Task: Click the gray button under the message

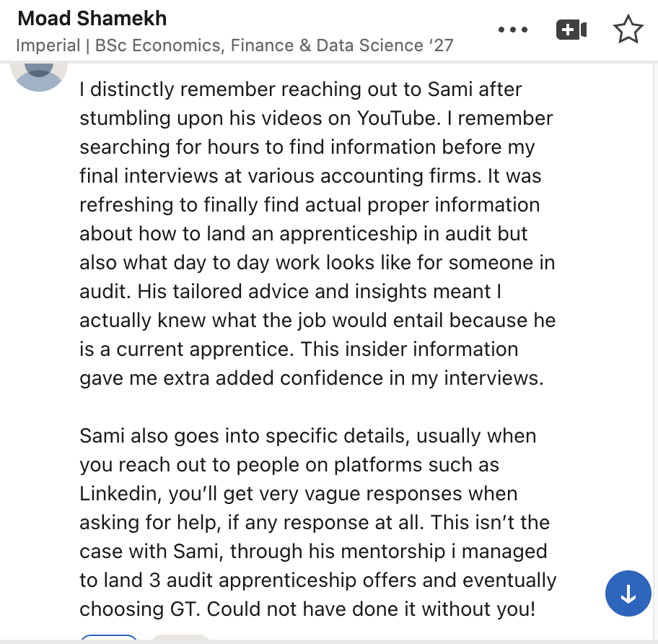Action: pos(180,638)
